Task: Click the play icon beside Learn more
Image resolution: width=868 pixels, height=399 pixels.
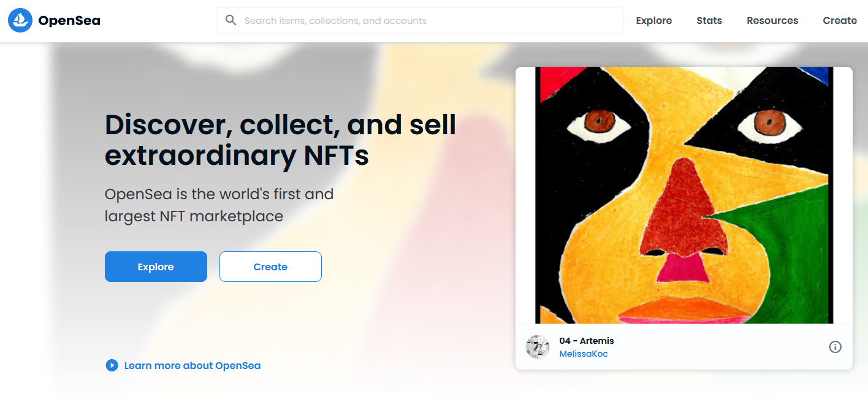Action: [x=112, y=365]
